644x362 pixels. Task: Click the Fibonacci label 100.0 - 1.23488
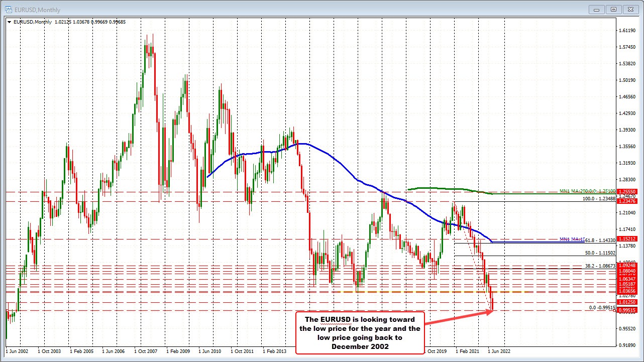tap(599, 199)
